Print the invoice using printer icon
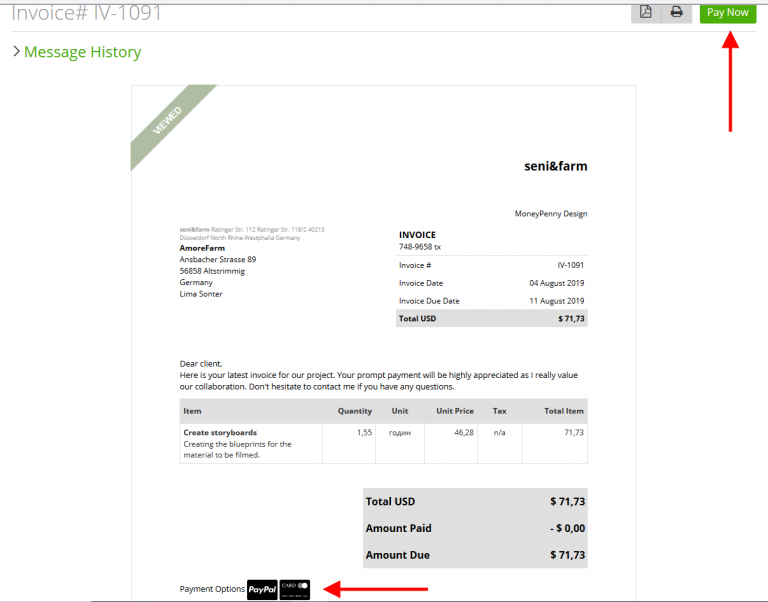Image resolution: width=768 pixels, height=602 pixels. pyautogui.click(x=676, y=12)
